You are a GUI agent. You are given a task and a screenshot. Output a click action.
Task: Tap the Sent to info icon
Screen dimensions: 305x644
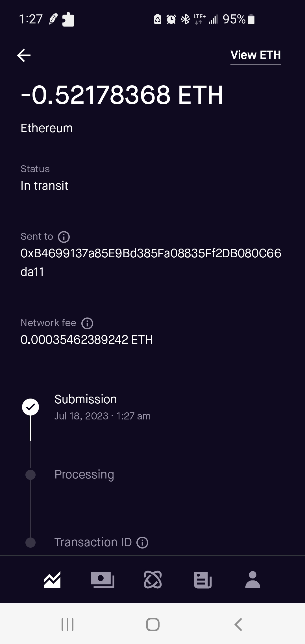[64, 237]
